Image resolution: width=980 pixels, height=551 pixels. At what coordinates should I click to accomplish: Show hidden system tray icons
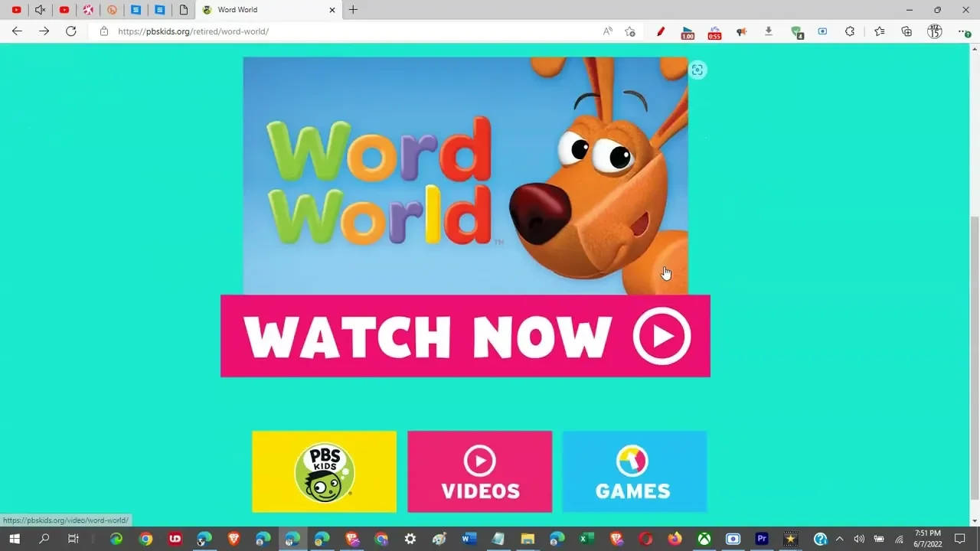pyautogui.click(x=839, y=539)
